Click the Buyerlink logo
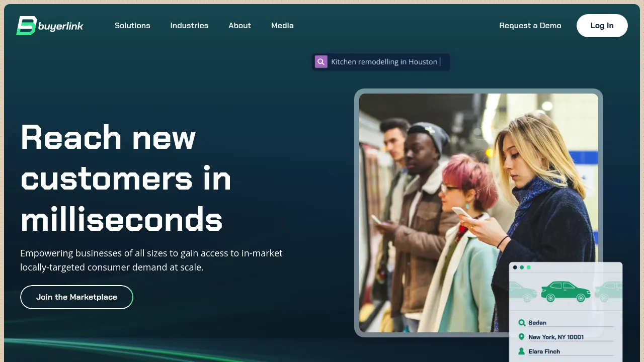Image resolution: width=644 pixels, height=362 pixels. 50,26
